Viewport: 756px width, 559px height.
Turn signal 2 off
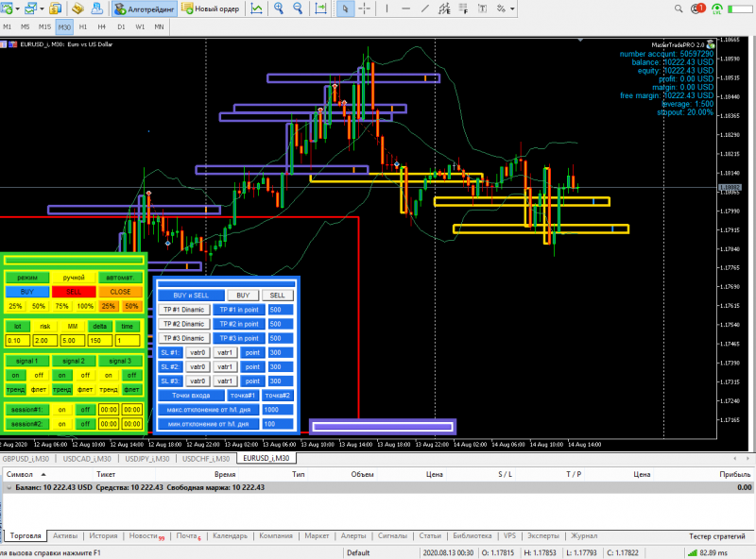coord(85,376)
